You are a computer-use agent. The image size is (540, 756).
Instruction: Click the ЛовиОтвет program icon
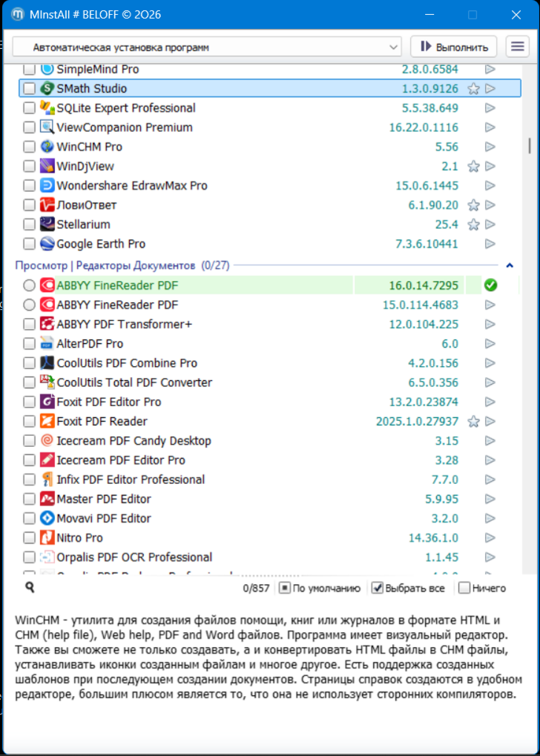point(47,205)
